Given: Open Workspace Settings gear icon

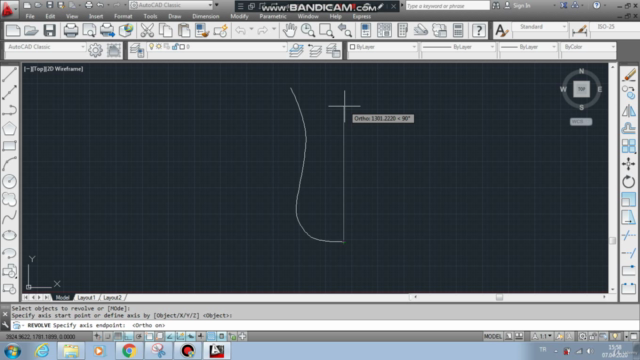Looking at the screenshot, I should (95, 50).
